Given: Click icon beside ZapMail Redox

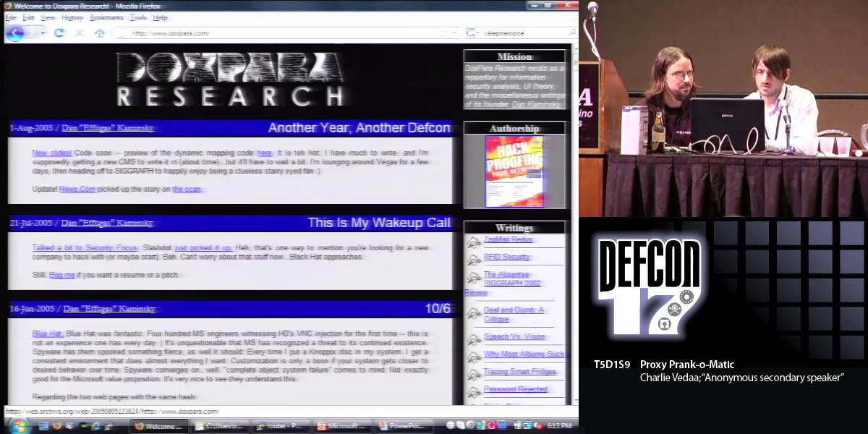Looking at the screenshot, I should [x=474, y=242].
